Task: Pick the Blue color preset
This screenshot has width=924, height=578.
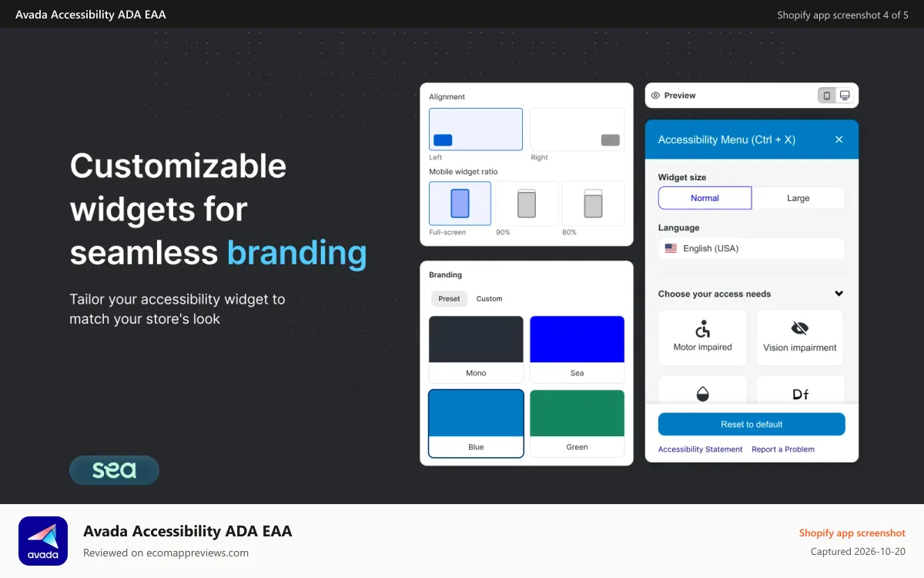Action: pos(476,423)
